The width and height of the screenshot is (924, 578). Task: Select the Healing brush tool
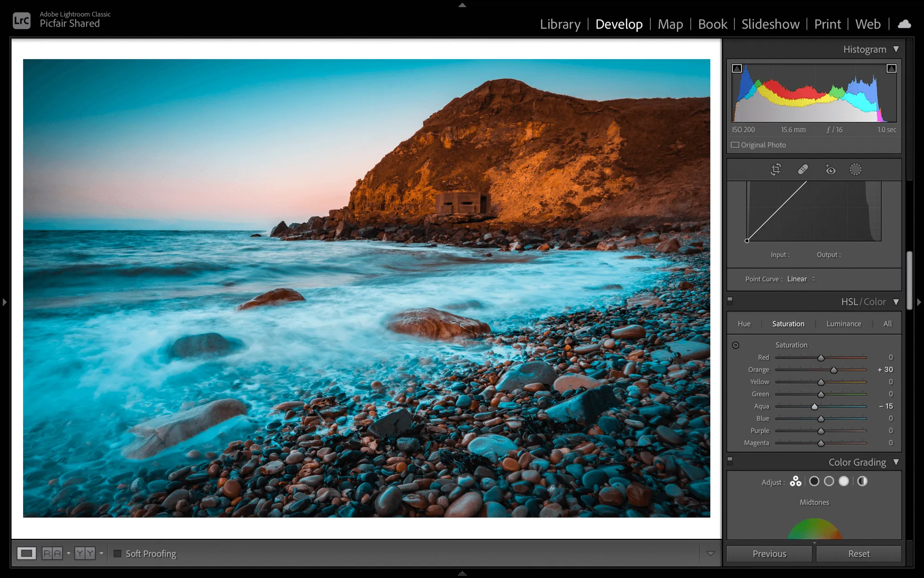click(x=803, y=169)
